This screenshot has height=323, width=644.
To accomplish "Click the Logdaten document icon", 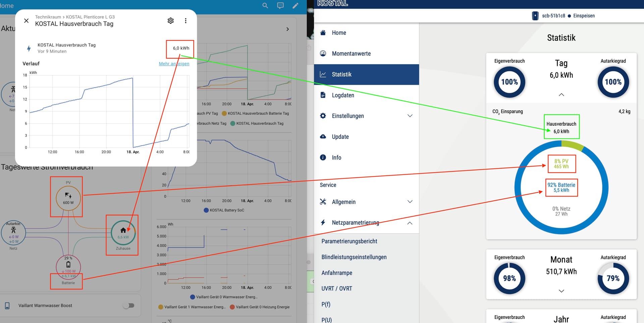I will coord(323,95).
